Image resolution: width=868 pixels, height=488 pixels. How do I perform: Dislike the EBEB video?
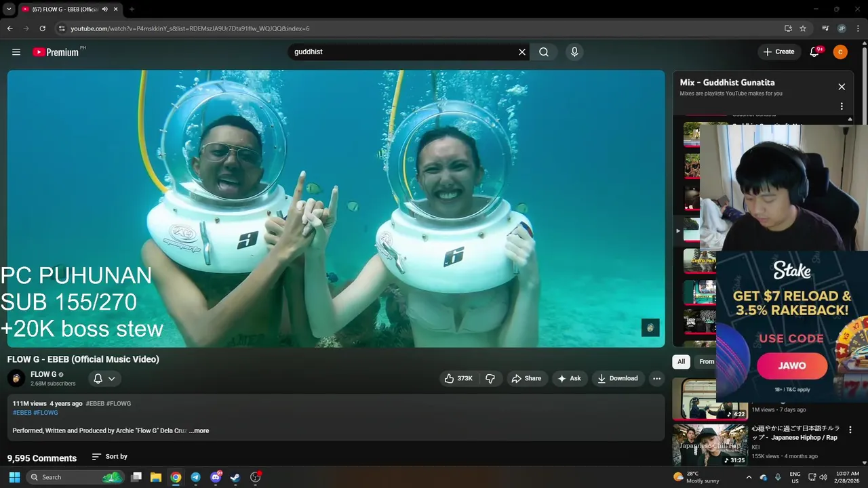(x=490, y=378)
